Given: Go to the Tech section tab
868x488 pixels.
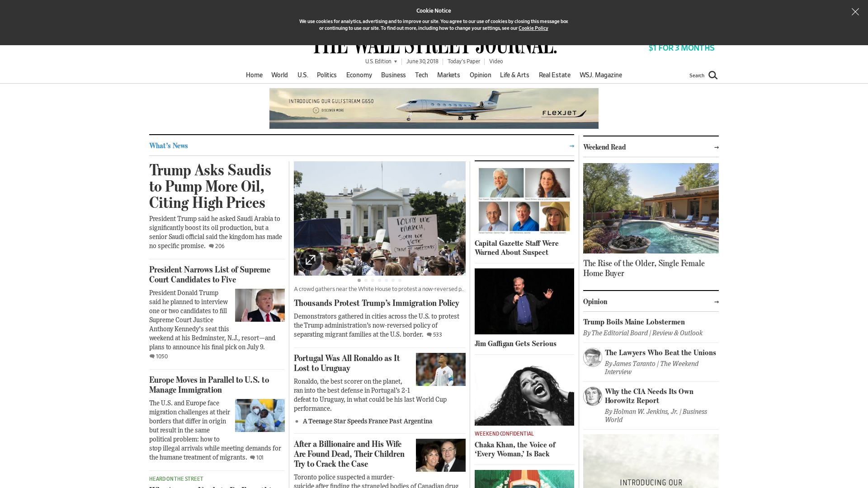Looking at the screenshot, I should tap(421, 75).
